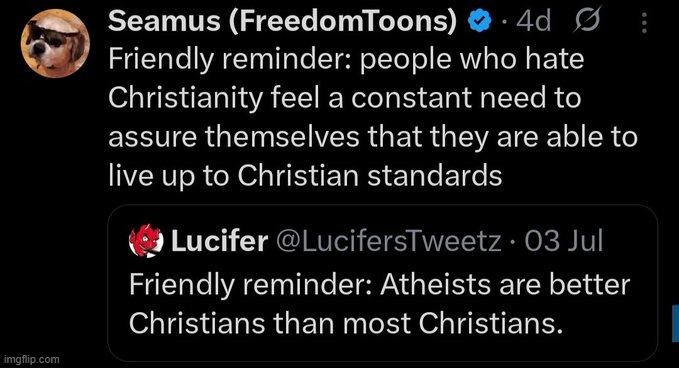Select the line 'live up to Christian standards'
This screenshot has width=679, height=368.
click(x=305, y=176)
